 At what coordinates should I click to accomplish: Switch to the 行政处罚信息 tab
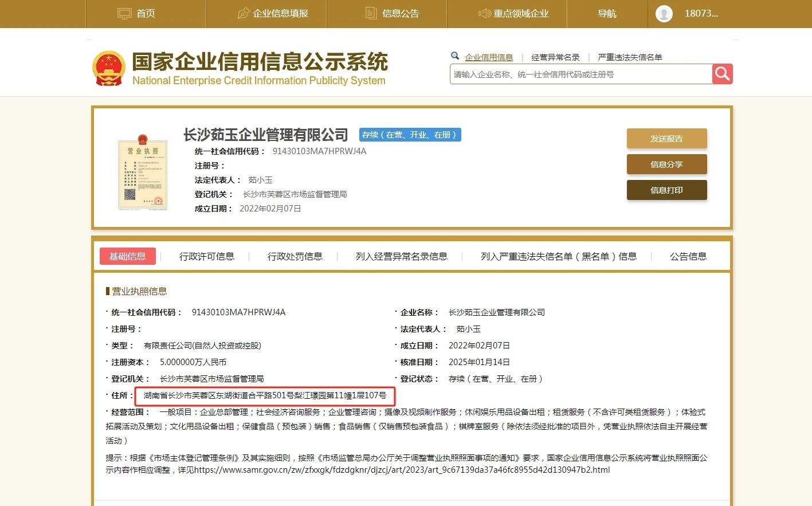coord(295,256)
